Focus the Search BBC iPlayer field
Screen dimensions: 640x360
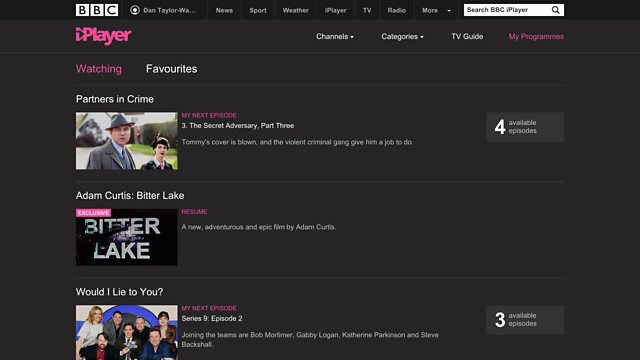[507, 10]
